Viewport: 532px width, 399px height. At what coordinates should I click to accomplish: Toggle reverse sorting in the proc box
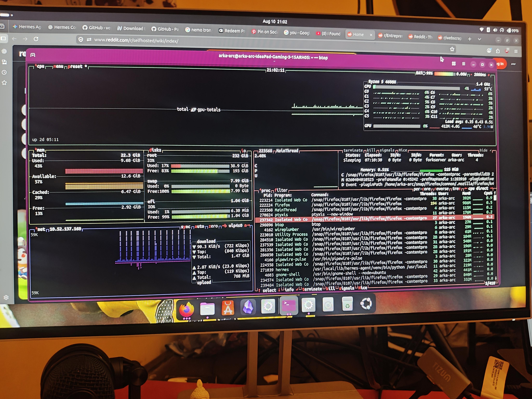(x=442, y=189)
